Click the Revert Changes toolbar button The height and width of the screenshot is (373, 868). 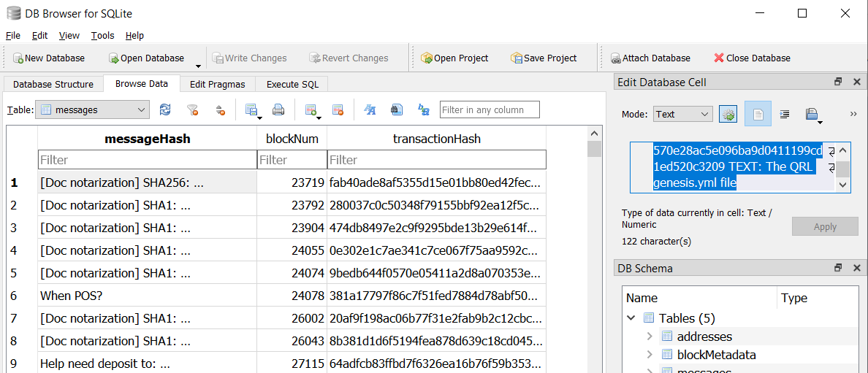349,58
